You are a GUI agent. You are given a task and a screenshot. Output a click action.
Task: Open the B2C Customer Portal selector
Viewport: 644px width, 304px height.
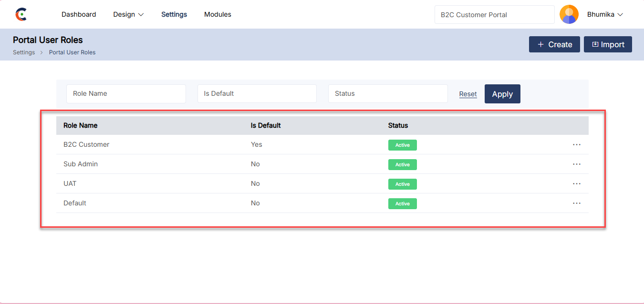coord(494,15)
